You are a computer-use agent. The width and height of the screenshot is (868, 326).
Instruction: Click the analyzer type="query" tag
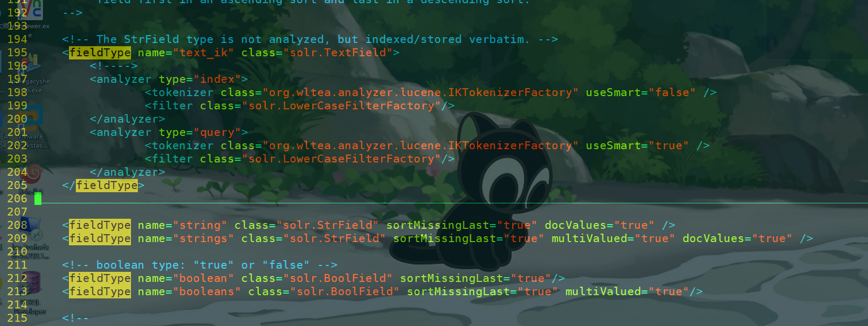[x=169, y=132]
